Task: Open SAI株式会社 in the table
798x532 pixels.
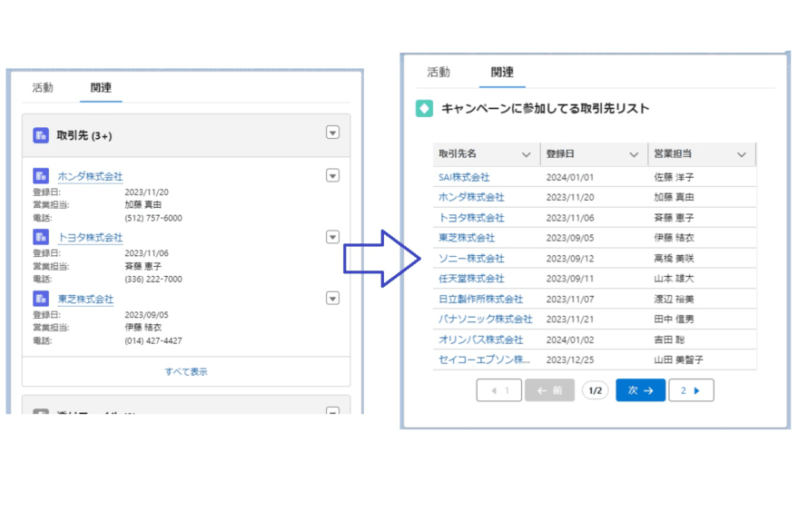Action: [x=464, y=177]
